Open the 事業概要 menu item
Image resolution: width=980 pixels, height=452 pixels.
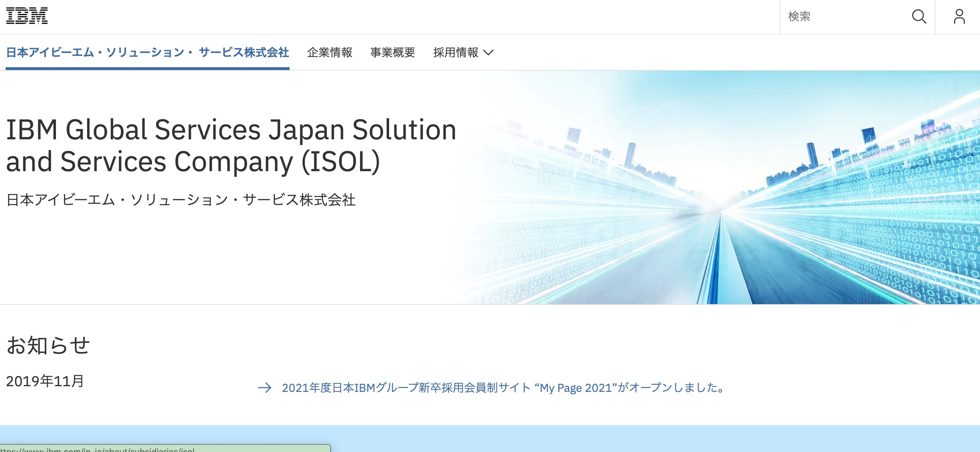click(x=393, y=52)
